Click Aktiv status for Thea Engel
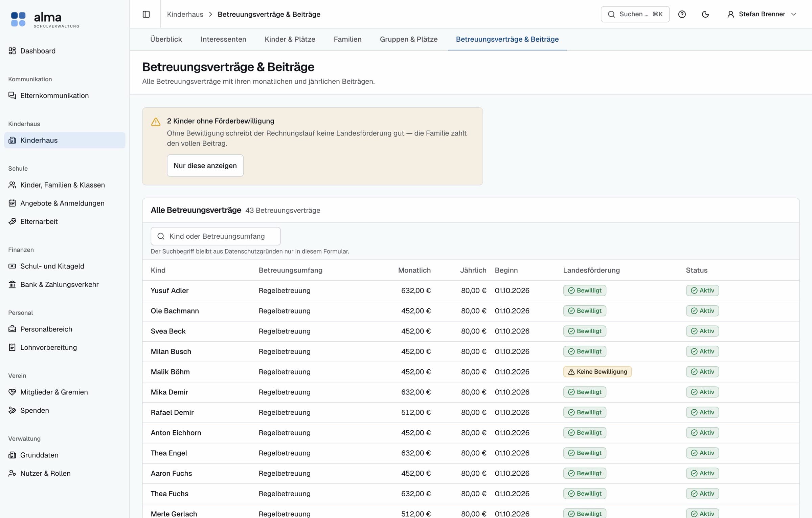812x518 pixels. click(x=702, y=453)
